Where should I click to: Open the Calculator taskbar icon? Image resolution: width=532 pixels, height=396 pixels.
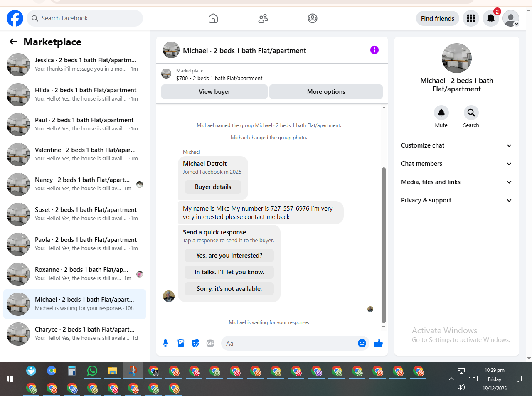click(x=72, y=371)
